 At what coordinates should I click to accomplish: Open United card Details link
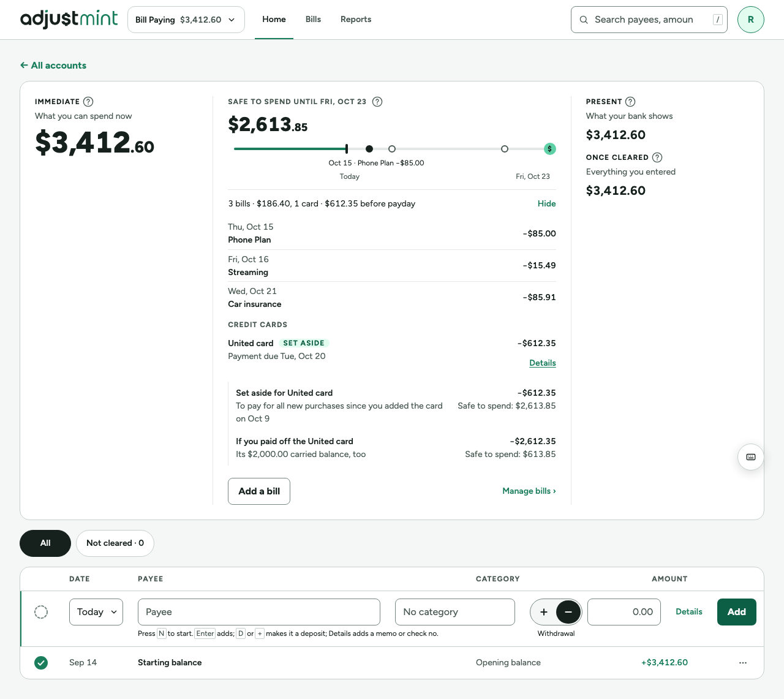click(x=543, y=363)
